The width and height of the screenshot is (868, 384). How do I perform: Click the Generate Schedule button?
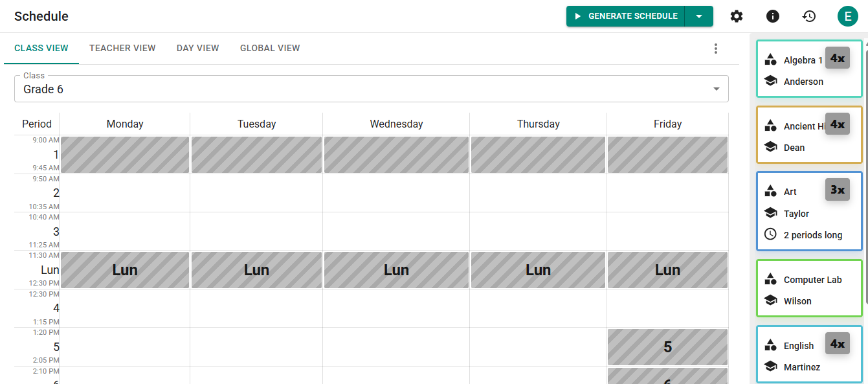tap(625, 16)
